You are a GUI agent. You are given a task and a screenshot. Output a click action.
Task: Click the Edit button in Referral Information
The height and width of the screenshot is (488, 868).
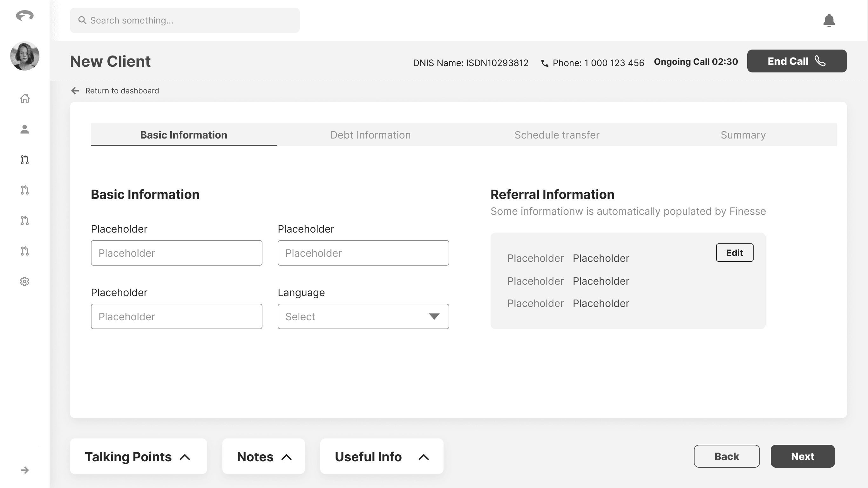coord(734,253)
